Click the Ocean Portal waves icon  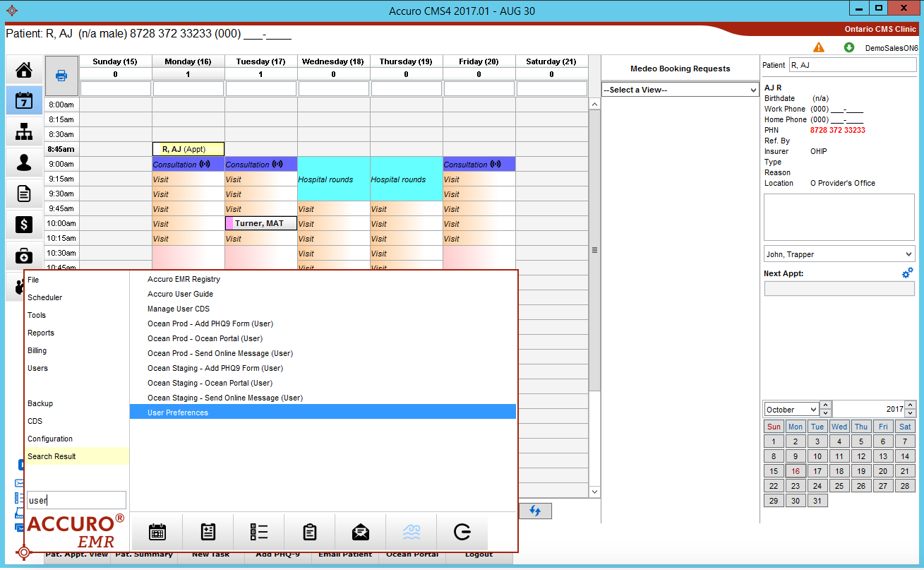(x=412, y=532)
